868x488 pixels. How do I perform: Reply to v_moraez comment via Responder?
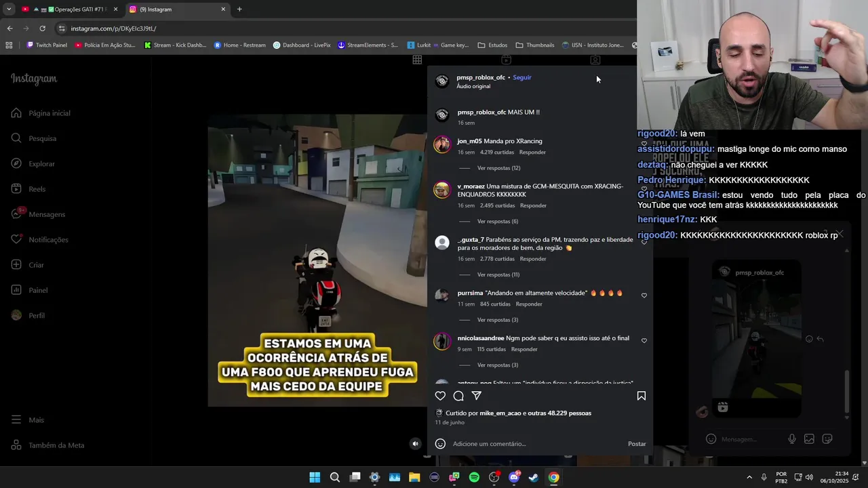point(533,205)
